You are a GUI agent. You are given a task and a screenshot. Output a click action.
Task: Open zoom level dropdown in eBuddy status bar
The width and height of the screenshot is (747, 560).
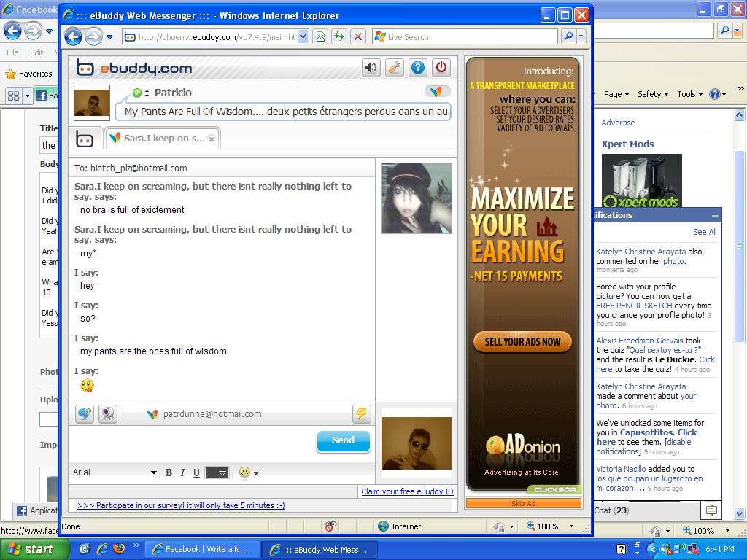(571, 526)
